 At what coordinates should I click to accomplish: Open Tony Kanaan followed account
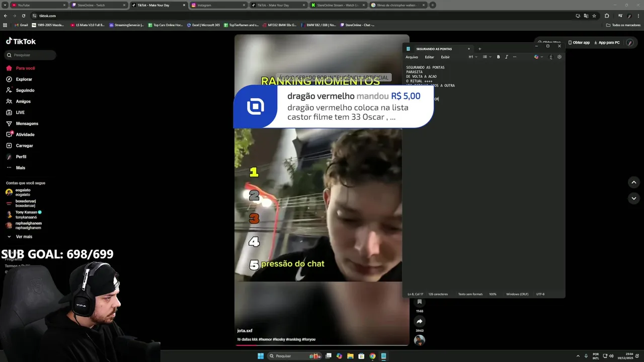point(23,214)
